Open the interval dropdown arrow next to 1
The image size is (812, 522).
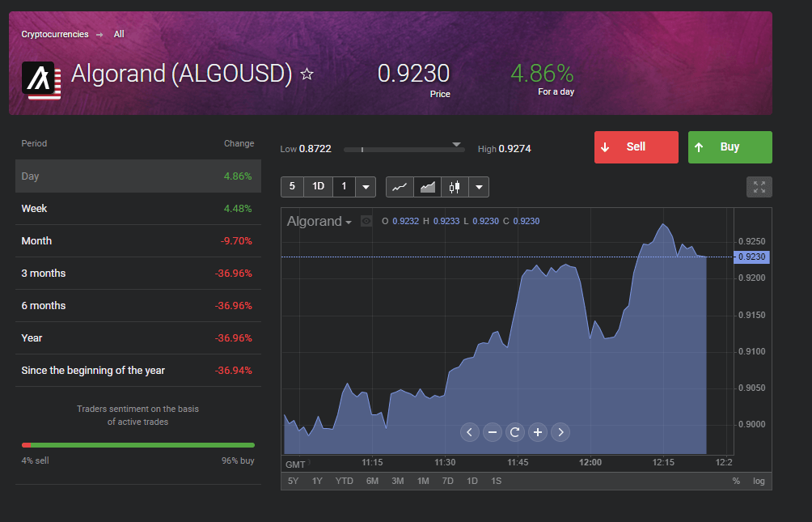(366, 187)
